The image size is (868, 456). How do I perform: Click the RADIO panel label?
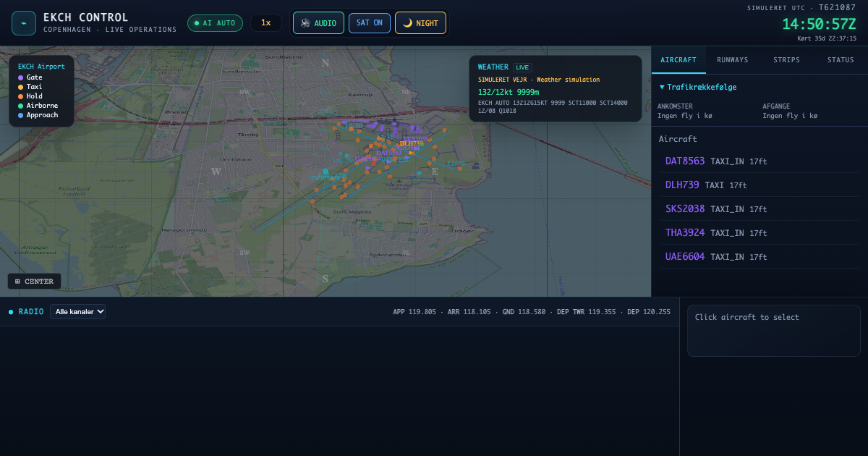click(31, 312)
